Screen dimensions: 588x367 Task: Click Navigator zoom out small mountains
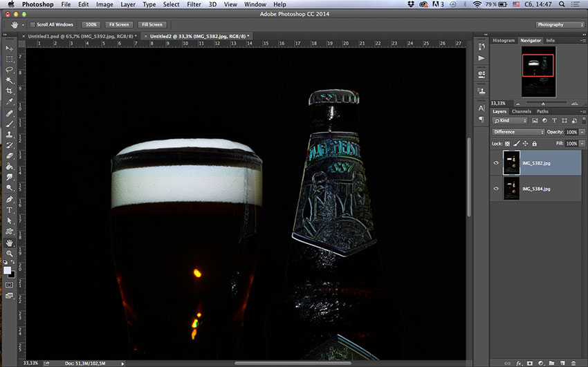click(x=518, y=104)
